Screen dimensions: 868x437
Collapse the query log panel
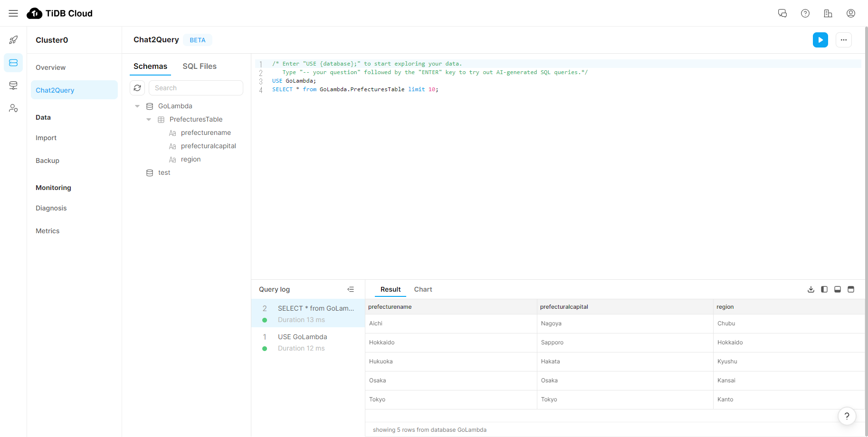pos(351,289)
